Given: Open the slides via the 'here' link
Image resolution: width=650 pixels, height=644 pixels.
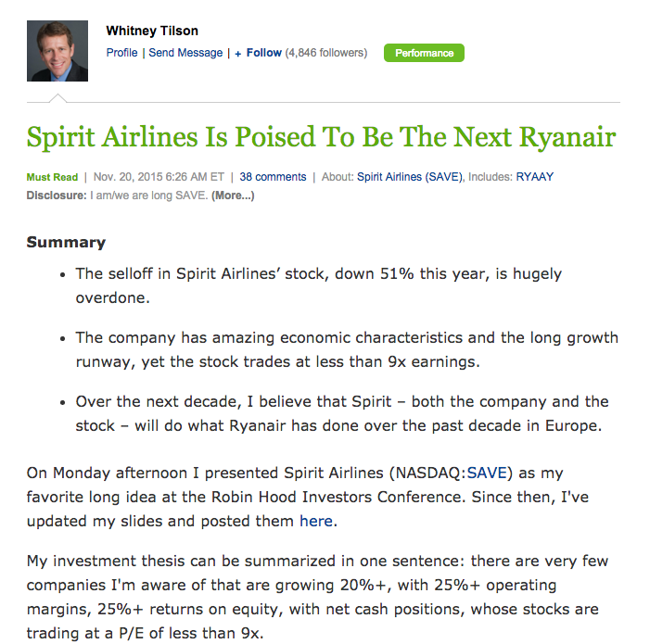Looking at the screenshot, I should coord(316,521).
